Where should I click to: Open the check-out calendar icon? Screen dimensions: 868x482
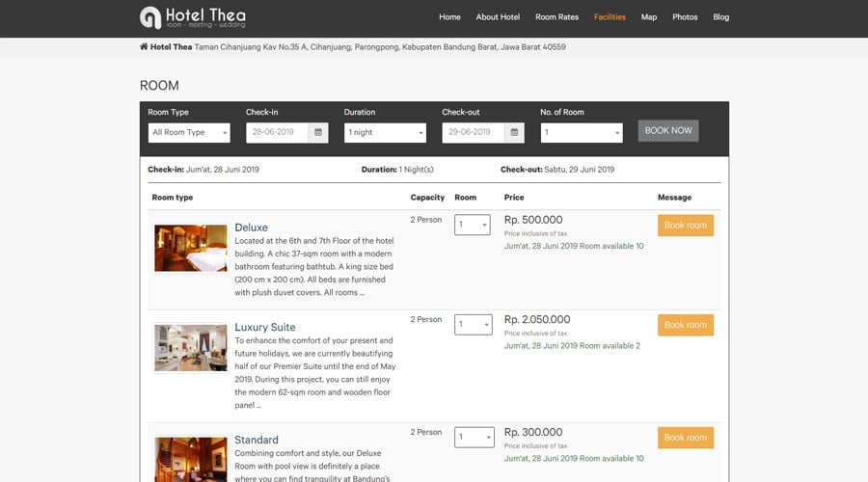click(514, 132)
